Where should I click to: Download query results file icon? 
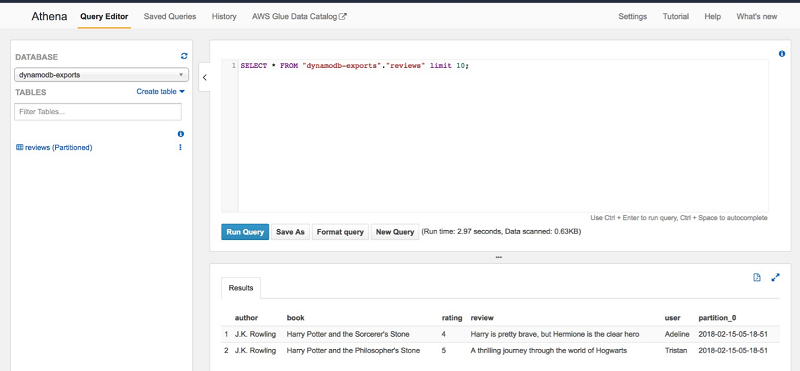[x=757, y=278]
